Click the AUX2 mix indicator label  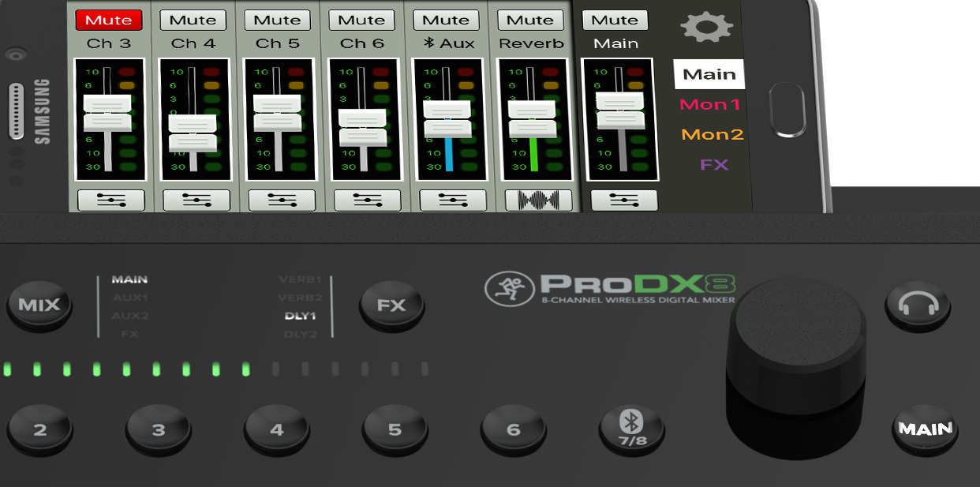(x=130, y=316)
